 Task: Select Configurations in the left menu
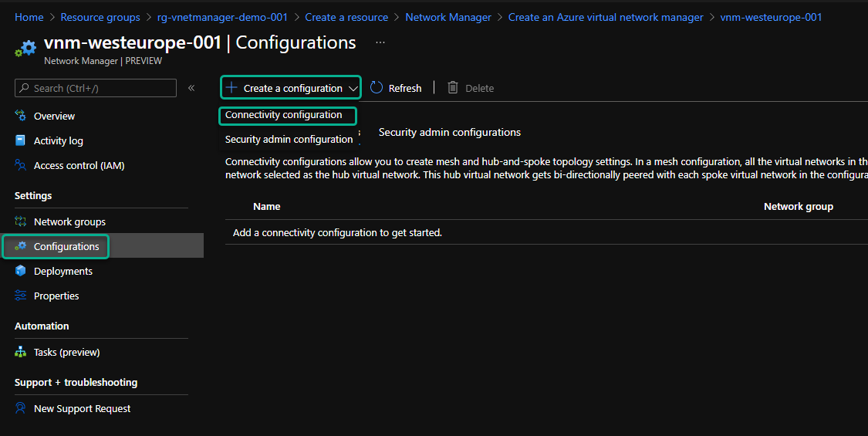66,246
